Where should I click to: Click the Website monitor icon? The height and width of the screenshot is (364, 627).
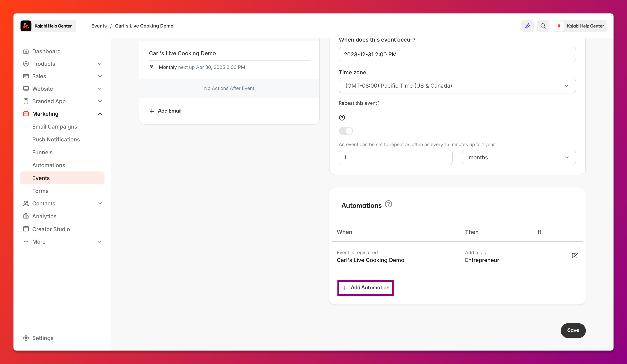26,89
